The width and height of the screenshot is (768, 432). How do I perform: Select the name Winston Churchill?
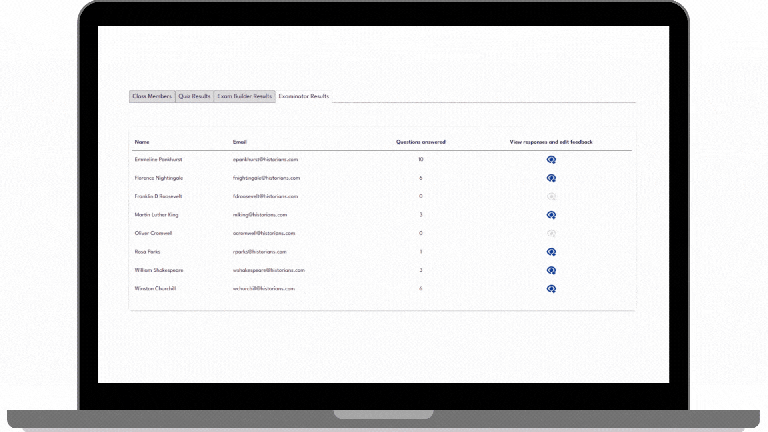click(155, 289)
